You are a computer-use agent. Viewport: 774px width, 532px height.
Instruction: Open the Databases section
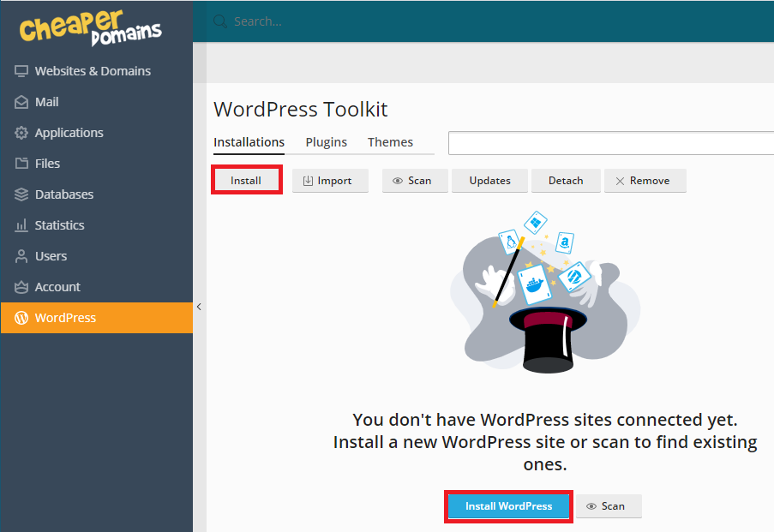pyautogui.click(x=97, y=194)
